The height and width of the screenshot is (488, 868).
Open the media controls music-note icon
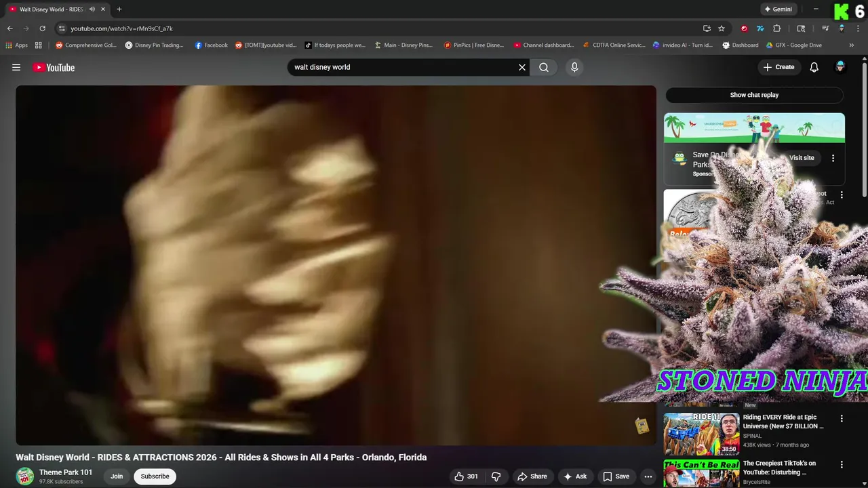click(x=825, y=28)
